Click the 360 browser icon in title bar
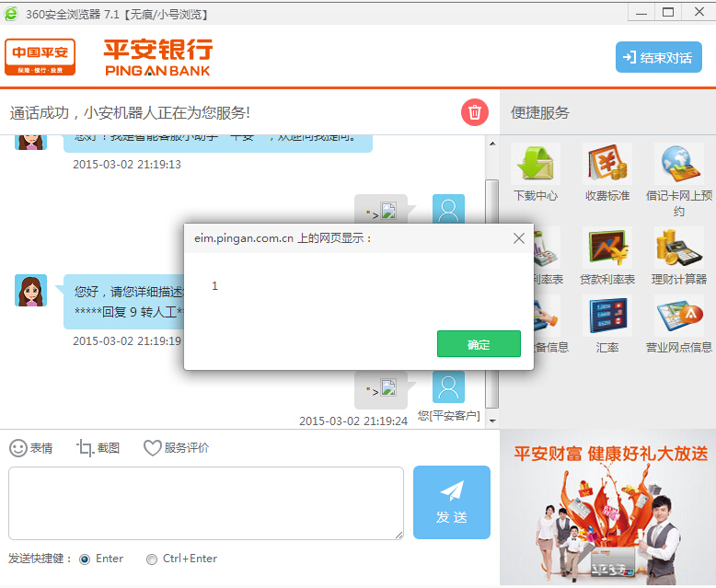This screenshot has height=588, width=716. (11, 14)
